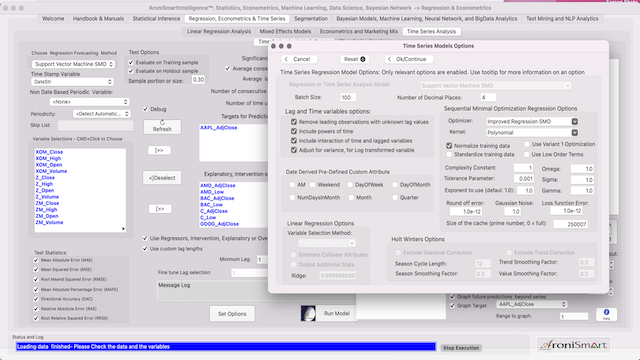Screen dimensions: 640x360
Task: Select ZM_Close in variable list
Action: click(x=47, y=203)
